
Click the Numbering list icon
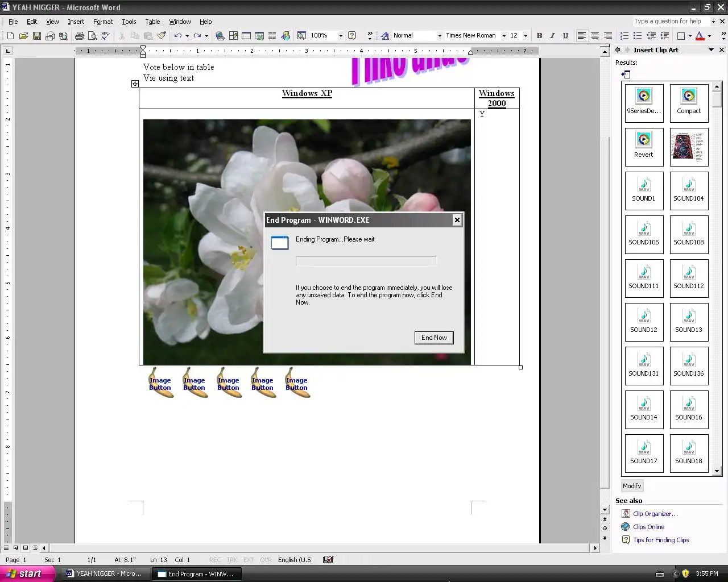click(x=624, y=36)
